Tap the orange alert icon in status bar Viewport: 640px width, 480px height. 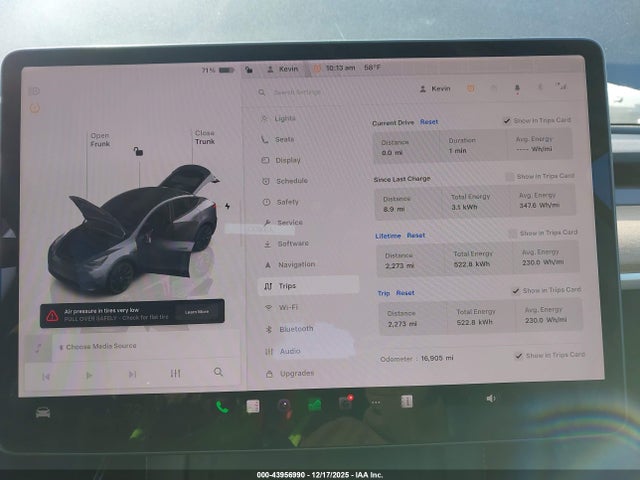317,69
